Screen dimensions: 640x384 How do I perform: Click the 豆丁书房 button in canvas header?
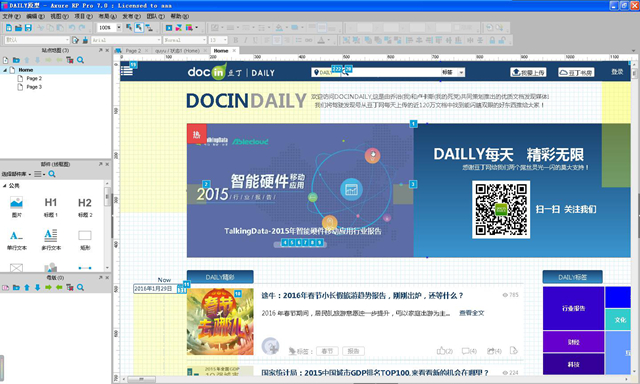pyautogui.click(x=576, y=72)
